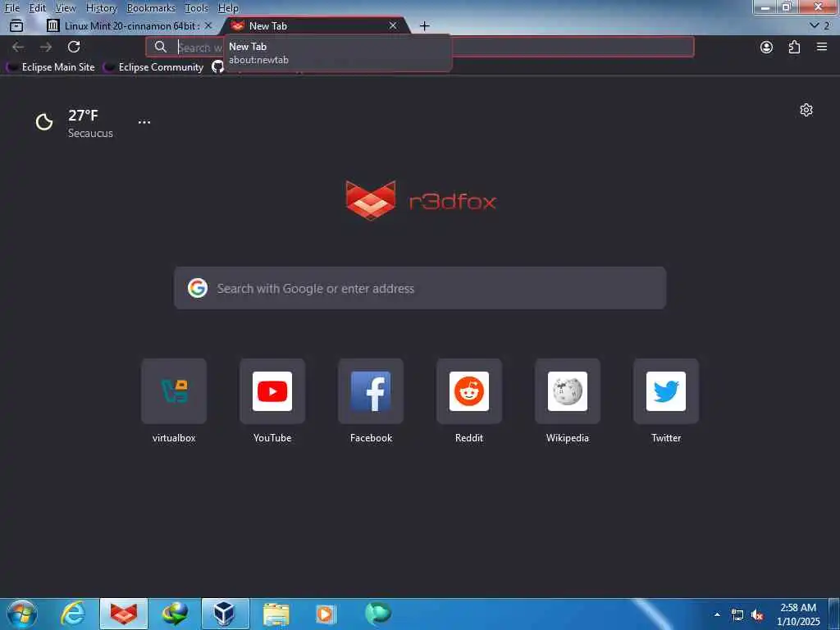Open the hamburger application menu

[822, 47]
